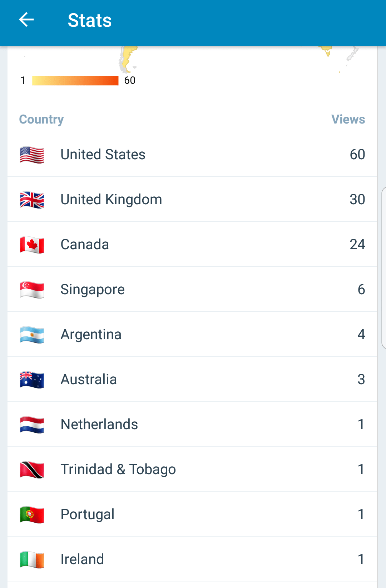
Task: Click the orange gradient legend bar
Action: coord(75,81)
